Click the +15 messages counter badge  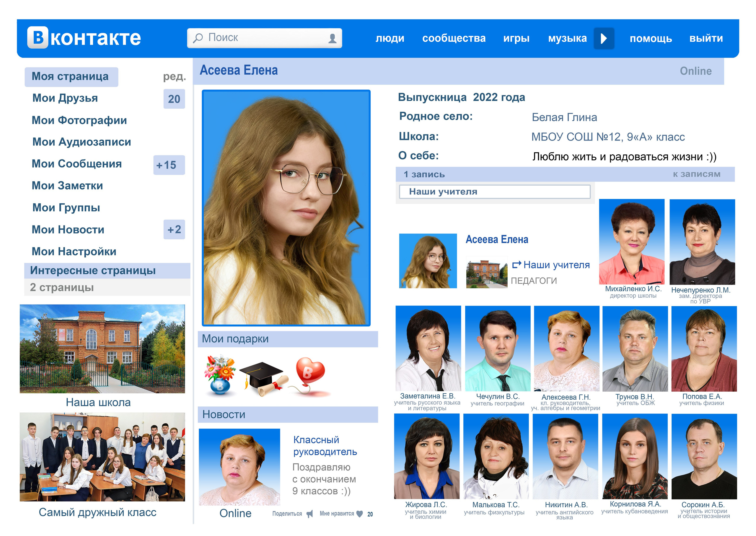pos(169,165)
